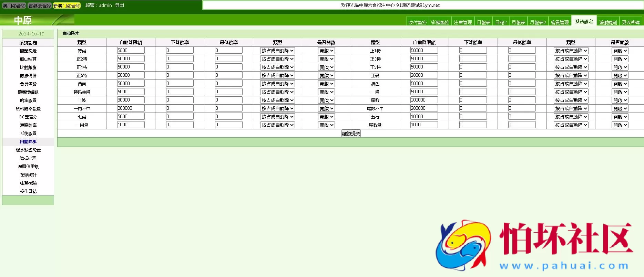Switch to the 澳门六合彩 lottery tab
Viewport: 644px width, 277px height.
[14, 6]
